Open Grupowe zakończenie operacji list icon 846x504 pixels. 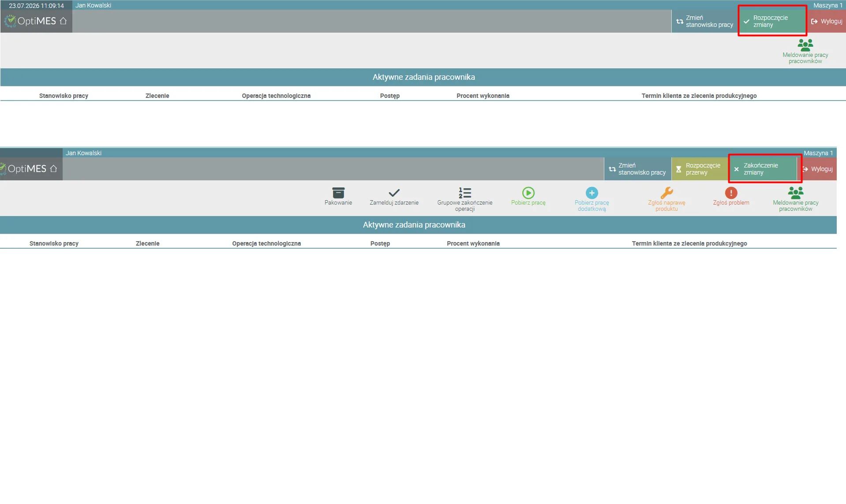click(465, 193)
